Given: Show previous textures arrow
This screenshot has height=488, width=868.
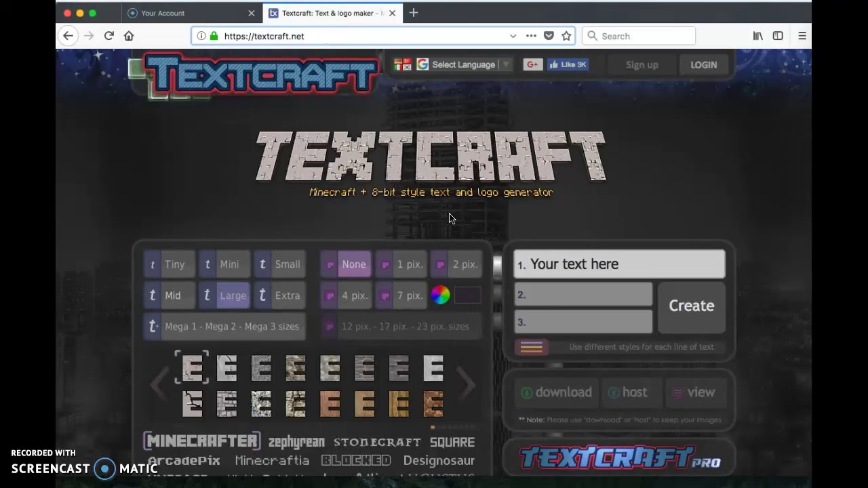Looking at the screenshot, I should point(158,384).
